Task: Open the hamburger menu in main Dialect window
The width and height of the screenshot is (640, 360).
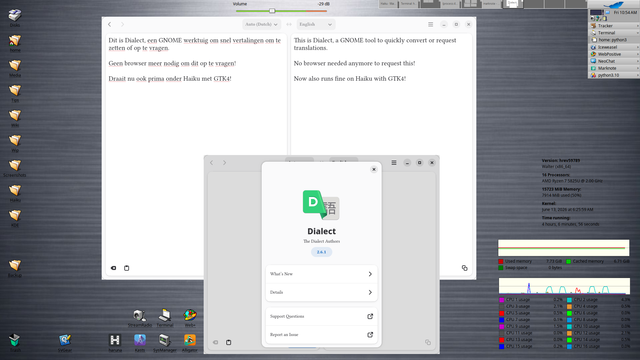Action: point(431,24)
